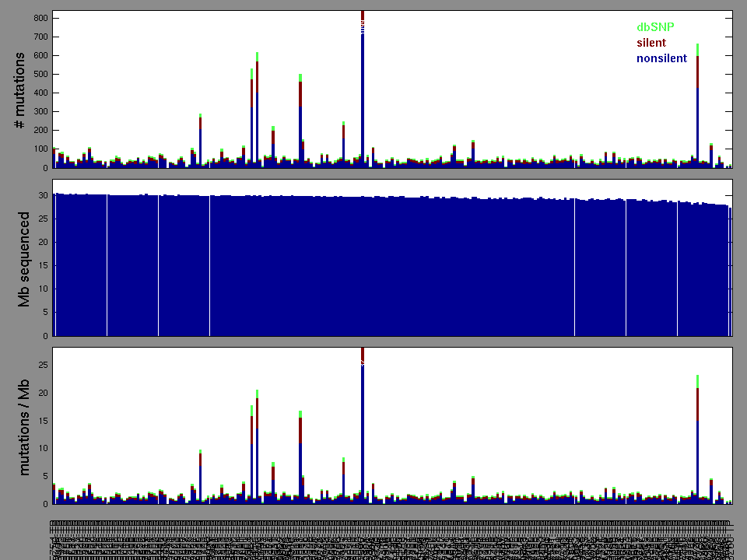This screenshot has height=560, width=747.
Task: Click the "Mb sequenced" y-axis title
Action: (x=24, y=259)
